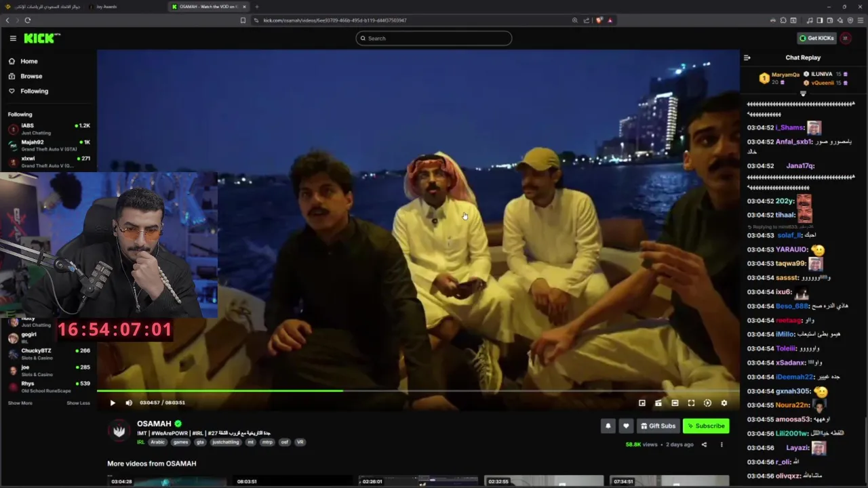
Task: Open the hamburger sidebar menu
Action: [13, 39]
